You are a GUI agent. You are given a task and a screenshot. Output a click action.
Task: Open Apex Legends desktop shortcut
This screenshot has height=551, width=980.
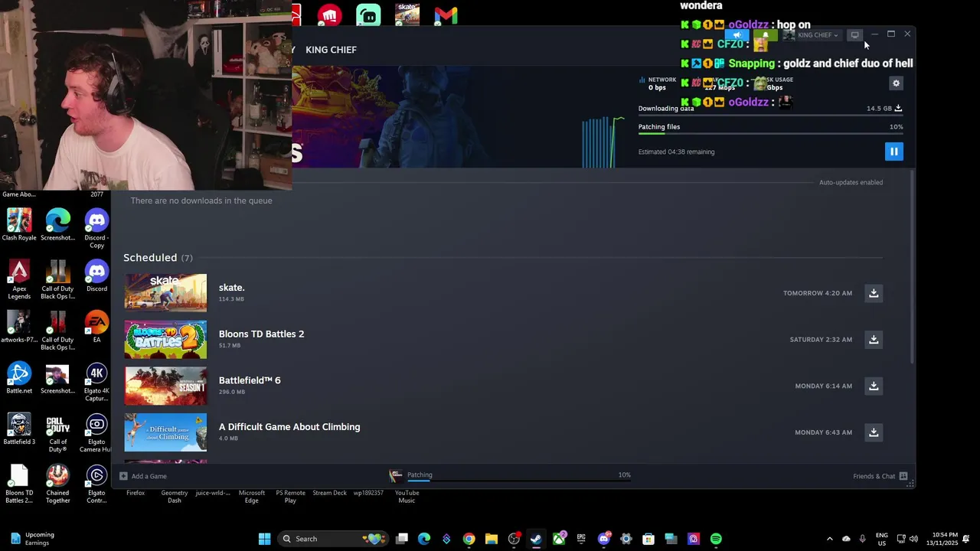tap(19, 280)
